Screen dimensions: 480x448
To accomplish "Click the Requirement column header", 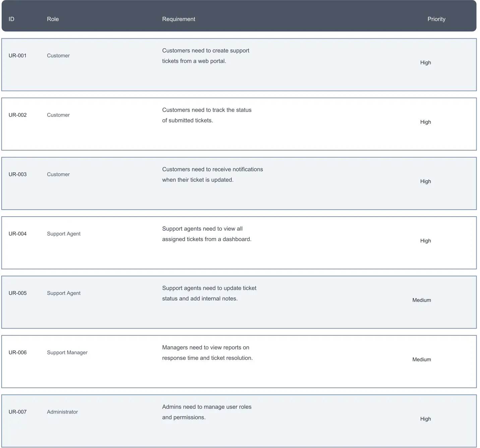I will tap(179, 19).
